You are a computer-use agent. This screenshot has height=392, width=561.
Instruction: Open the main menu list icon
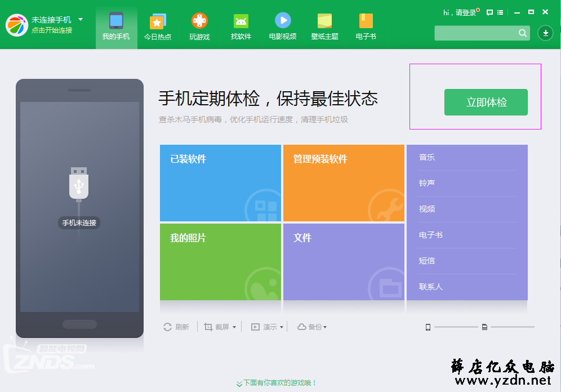tap(500, 12)
